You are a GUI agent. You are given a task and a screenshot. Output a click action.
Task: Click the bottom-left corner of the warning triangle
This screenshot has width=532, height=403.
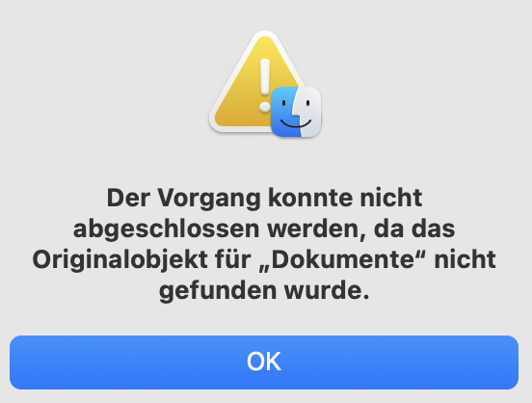pos(217,124)
